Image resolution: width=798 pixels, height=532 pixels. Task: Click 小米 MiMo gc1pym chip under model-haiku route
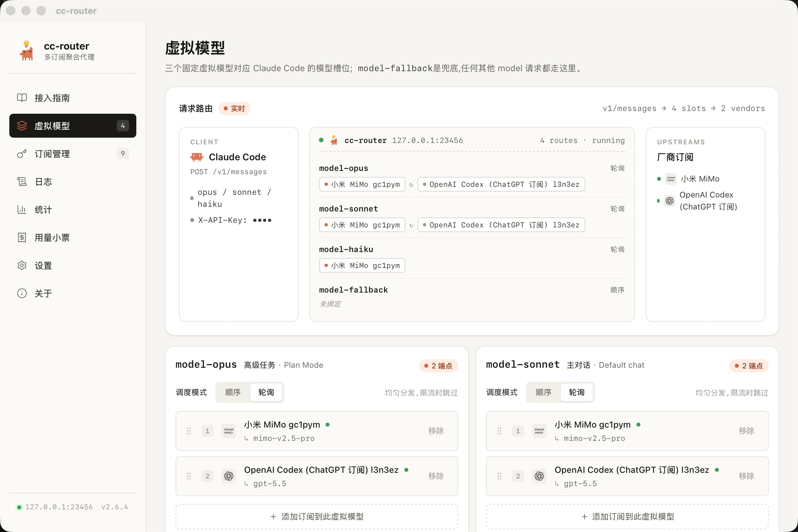[362, 265]
